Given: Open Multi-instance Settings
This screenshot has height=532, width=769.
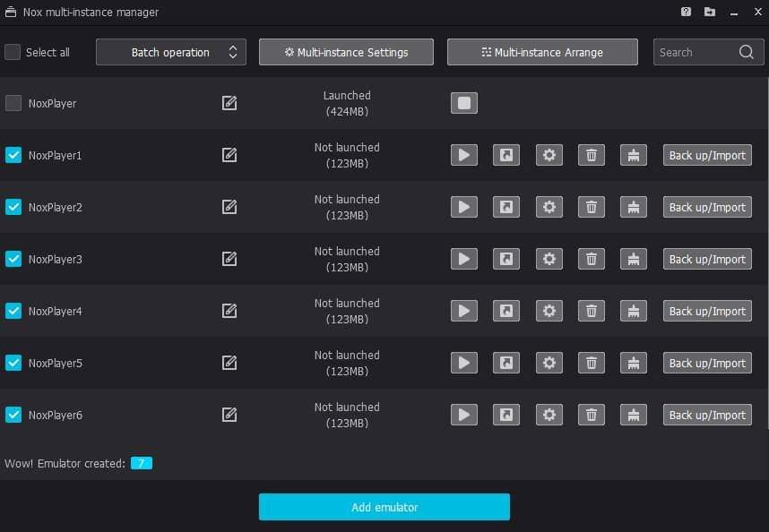Looking at the screenshot, I should click(346, 52).
